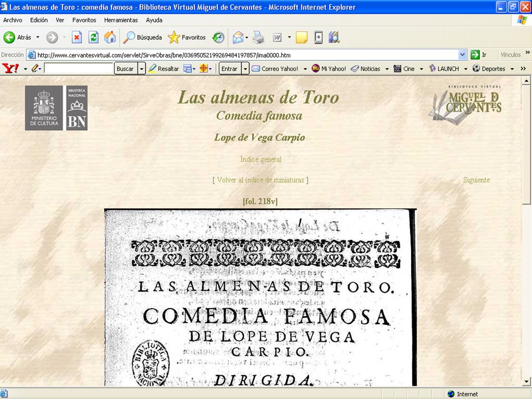This screenshot has height=399, width=532.
Task: Click the scanned title page image
Action: coord(260,298)
